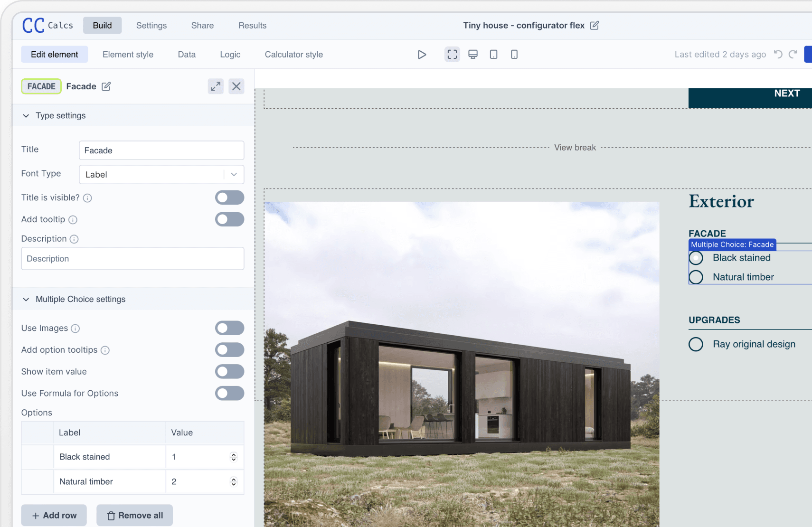Undo the last change
This screenshot has height=527, width=812.
[x=778, y=54]
